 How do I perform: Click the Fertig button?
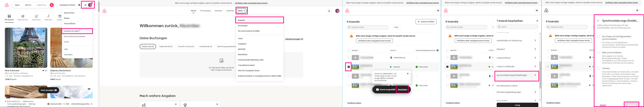517,105
